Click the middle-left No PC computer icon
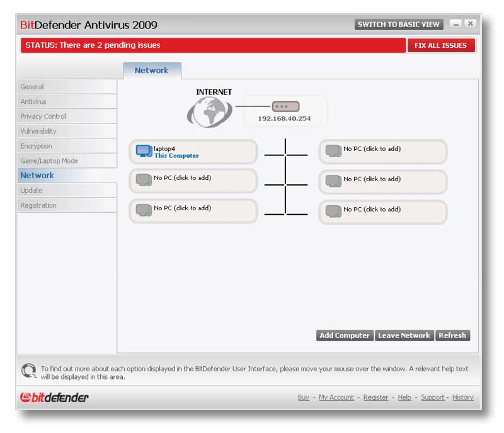Image resolution: width=504 pixels, height=433 pixels. pyautogui.click(x=144, y=180)
